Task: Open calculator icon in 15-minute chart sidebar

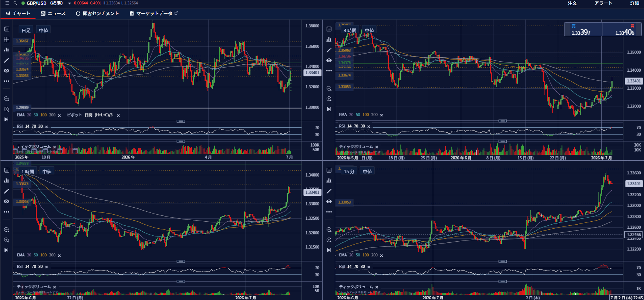Action: pyautogui.click(x=329, y=170)
